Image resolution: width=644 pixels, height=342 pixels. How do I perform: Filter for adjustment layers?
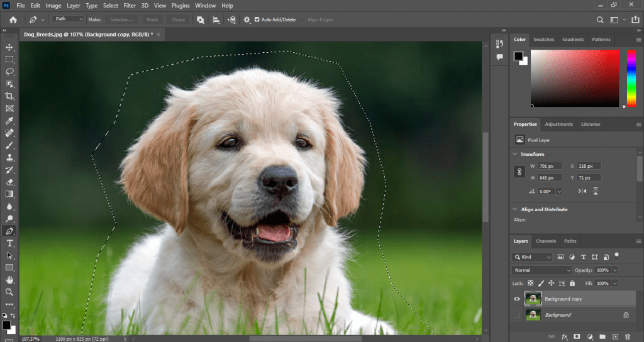click(x=572, y=257)
